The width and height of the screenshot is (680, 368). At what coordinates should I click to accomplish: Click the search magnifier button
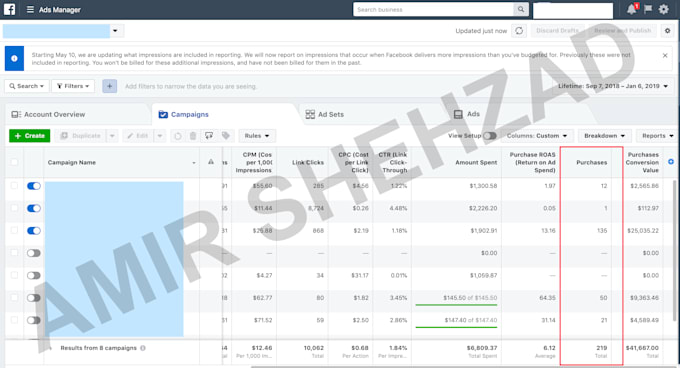pyautogui.click(x=521, y=10)
